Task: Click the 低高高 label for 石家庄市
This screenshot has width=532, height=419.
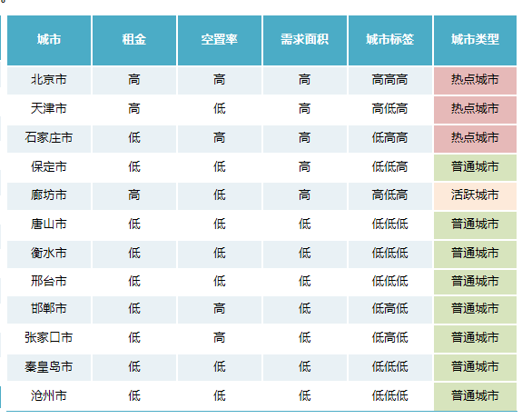Action: click(x=390, y=138)
